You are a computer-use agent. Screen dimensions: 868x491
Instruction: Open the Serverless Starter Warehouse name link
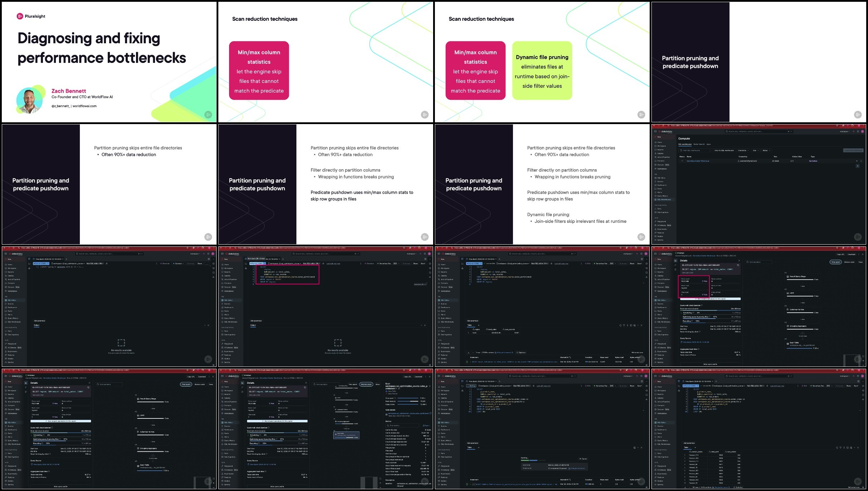(x=698, y=161)
